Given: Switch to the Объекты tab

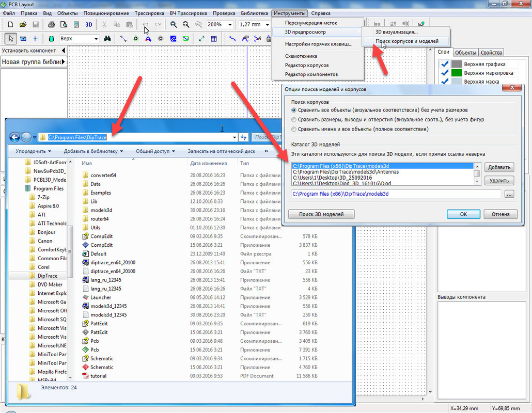Looking at the screenshot, I should [x=465, y=53].
